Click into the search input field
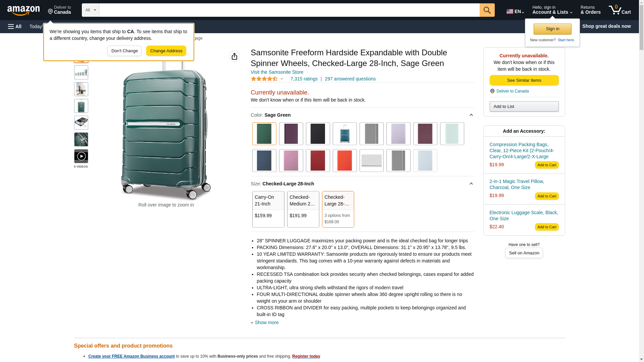 [x=289, y=10]
